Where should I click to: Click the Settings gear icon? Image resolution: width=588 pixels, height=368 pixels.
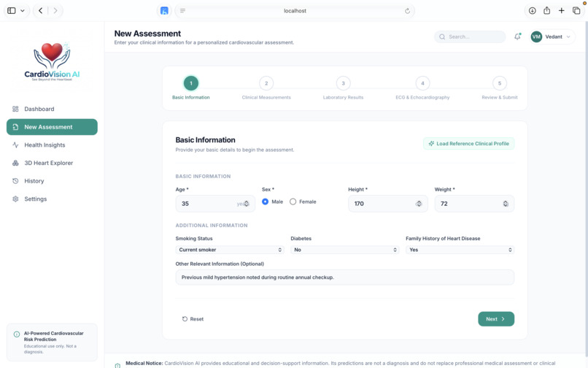pos(15,199)
